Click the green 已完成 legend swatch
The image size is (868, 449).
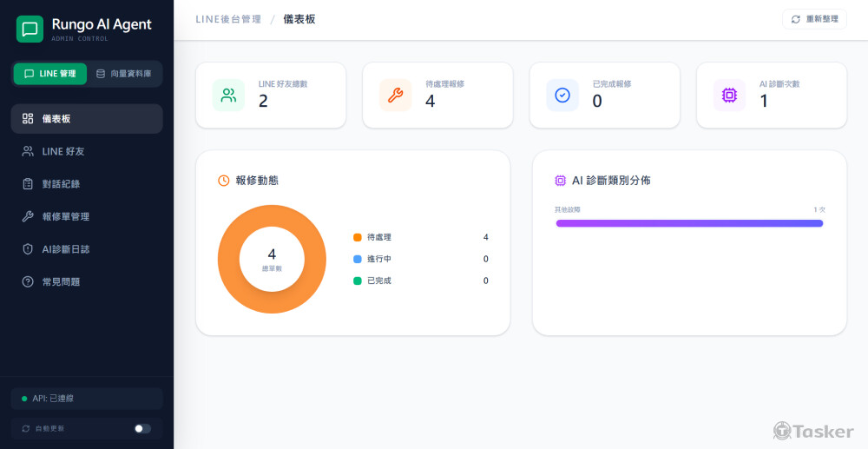click(357, 281)
